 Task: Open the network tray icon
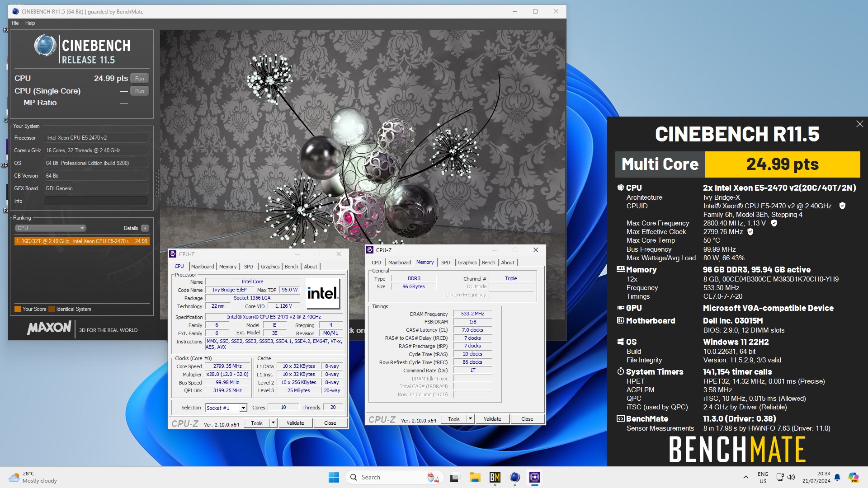click(780, 477)
